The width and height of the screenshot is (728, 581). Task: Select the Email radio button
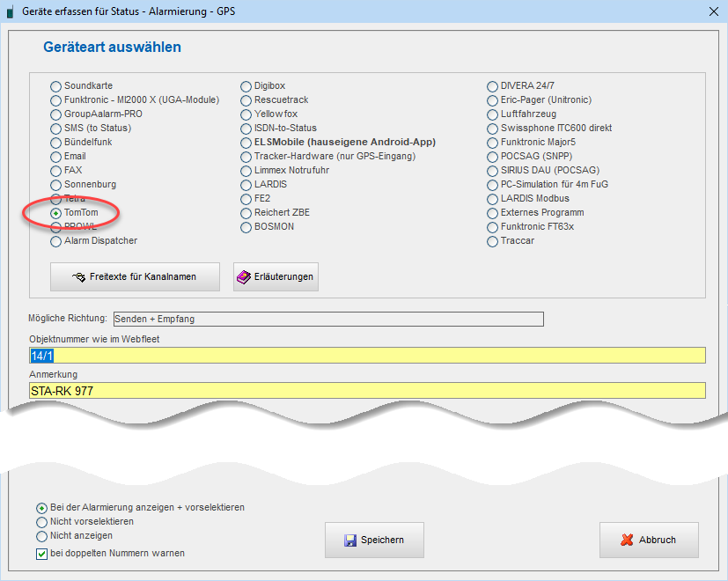(x=56, y=157)
